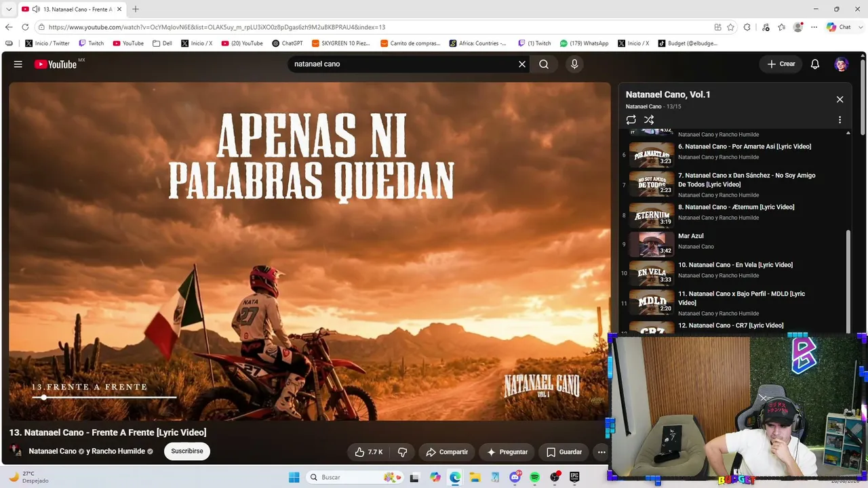868x488 pixels.
Task: Open the Dell bookmarks folder
Action: 162,43
